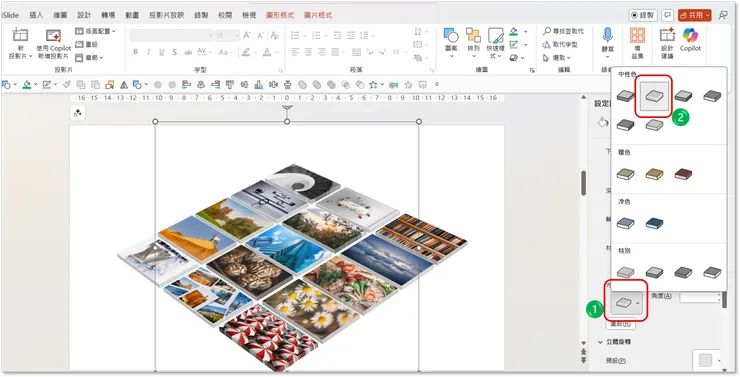Open 尋找並取代 find and replace
740x377 pixels.
(x=563, y=31)
